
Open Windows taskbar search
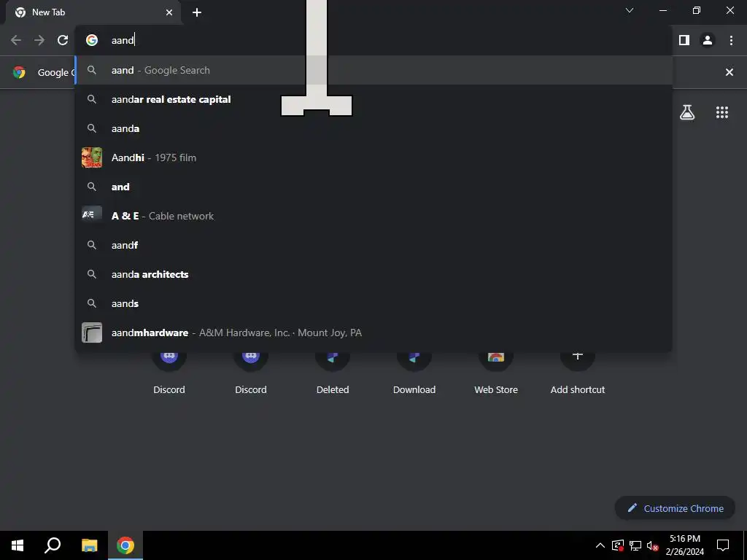click(x=53, y=545)
